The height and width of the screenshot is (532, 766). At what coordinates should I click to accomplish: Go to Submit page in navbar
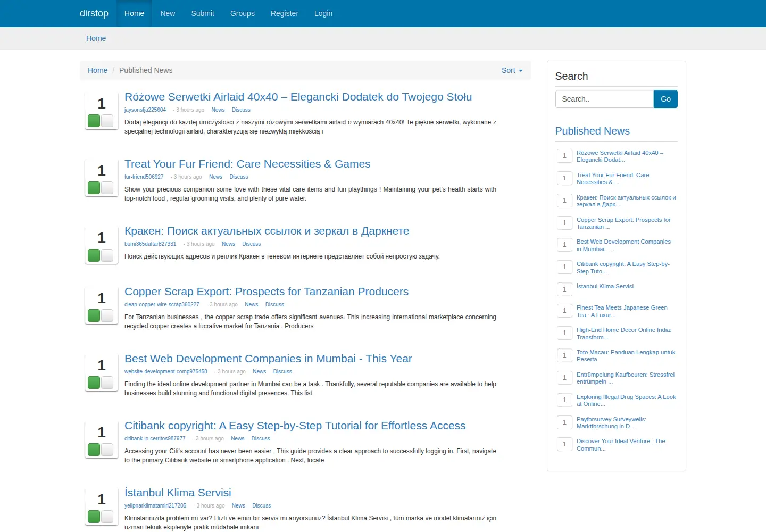pos(203,13)
